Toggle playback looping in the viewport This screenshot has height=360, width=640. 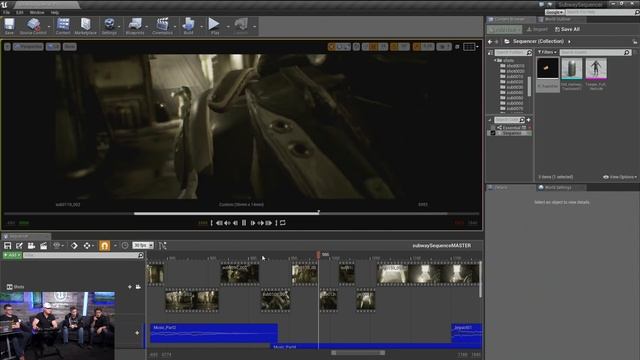click(x=282, y=223)
